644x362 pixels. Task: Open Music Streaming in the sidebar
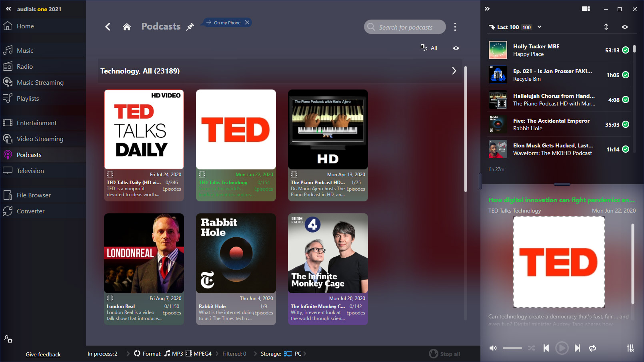(40, 82)
